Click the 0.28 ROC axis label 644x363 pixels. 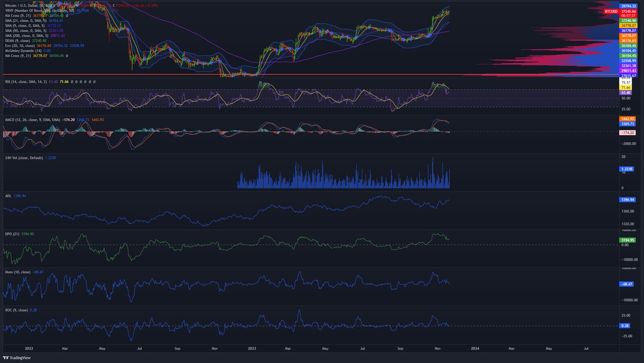point(625,325)
